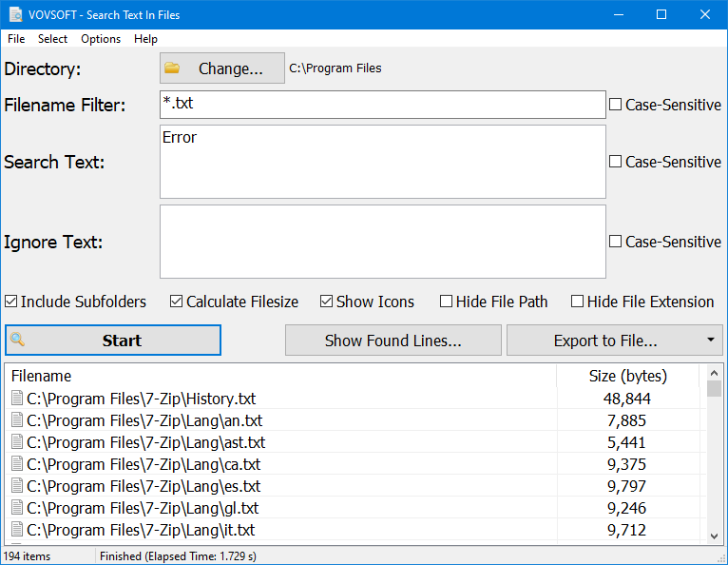Click the scroll down arrow of results list

pos(714,536)
